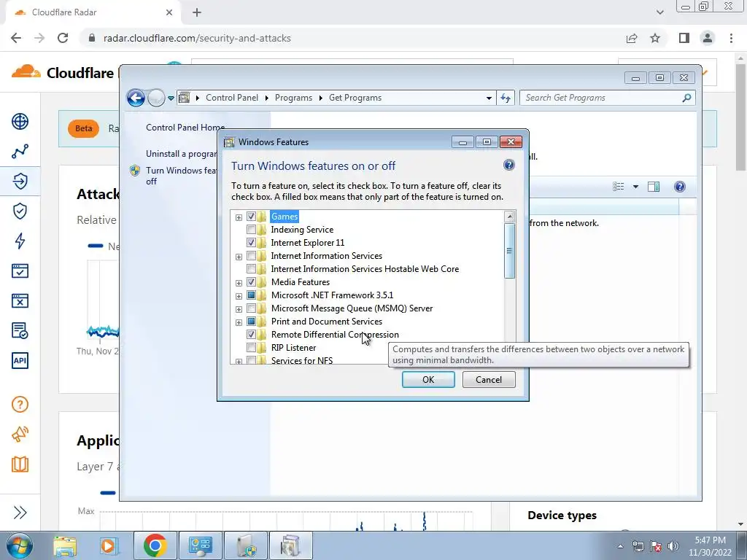Bookmark this page with the star icon
Image resolution: width=747 pixels, height=560 pixels.
pyautogui.click(x=655, y=38)
